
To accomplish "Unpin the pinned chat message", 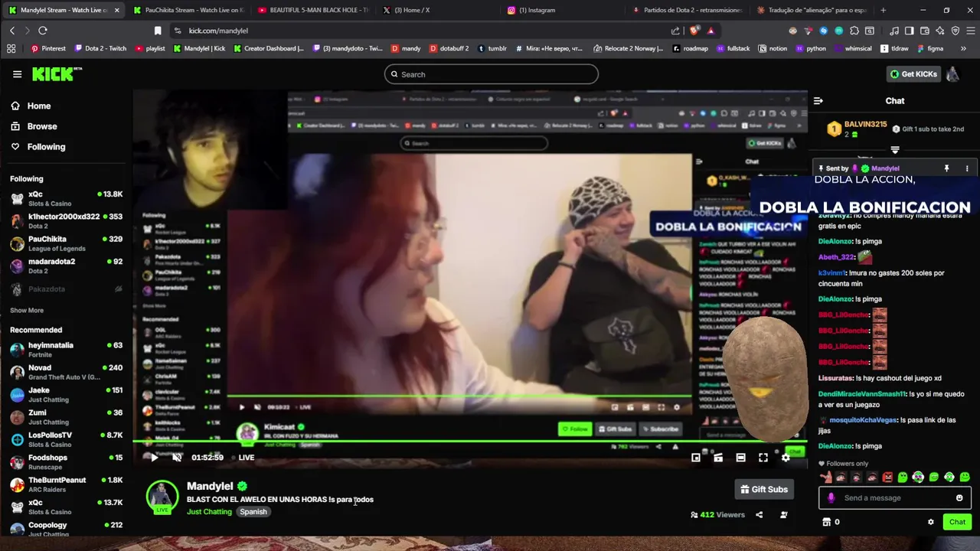I will point(946,168).
